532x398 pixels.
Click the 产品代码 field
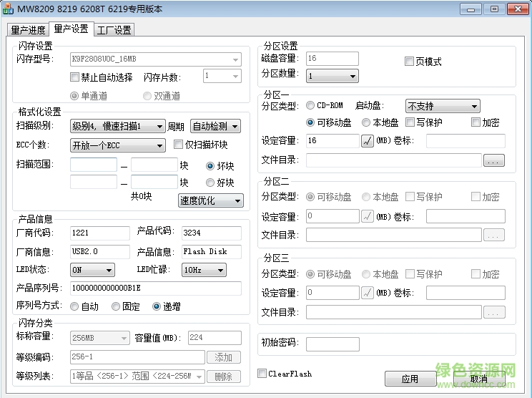pos(212,233)
